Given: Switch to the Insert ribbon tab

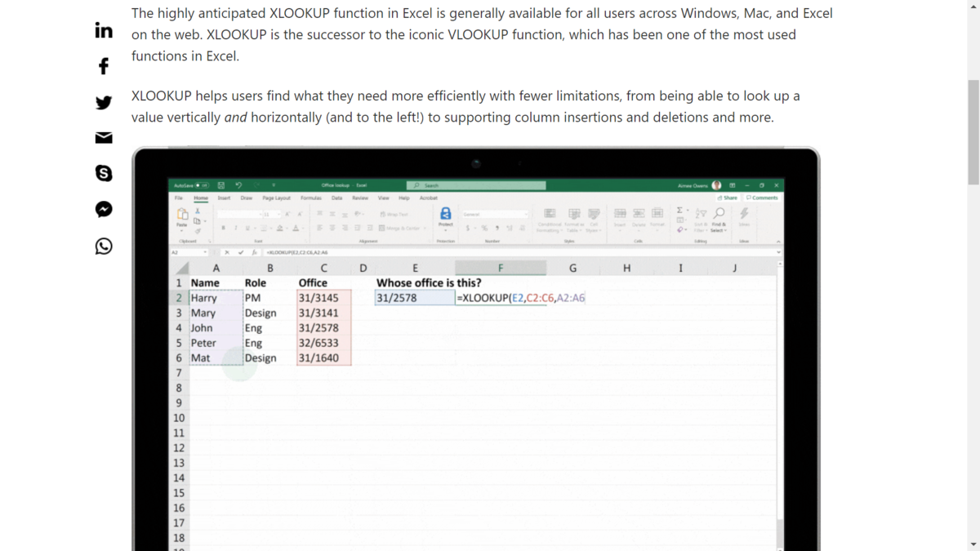Looking at the screenshot, I should tap(224, 198).
